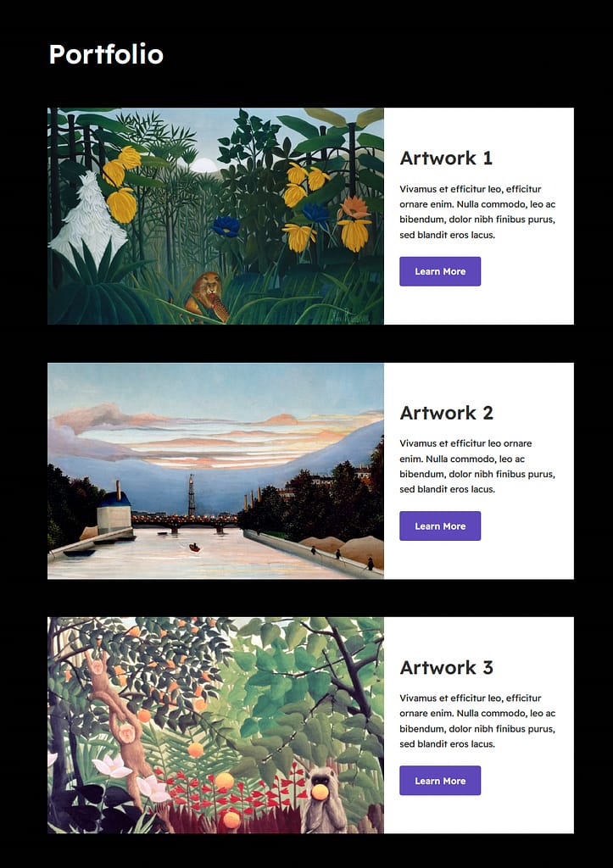Click the Artwork 2 description text

pyautogui.click(x=477, y=466)
